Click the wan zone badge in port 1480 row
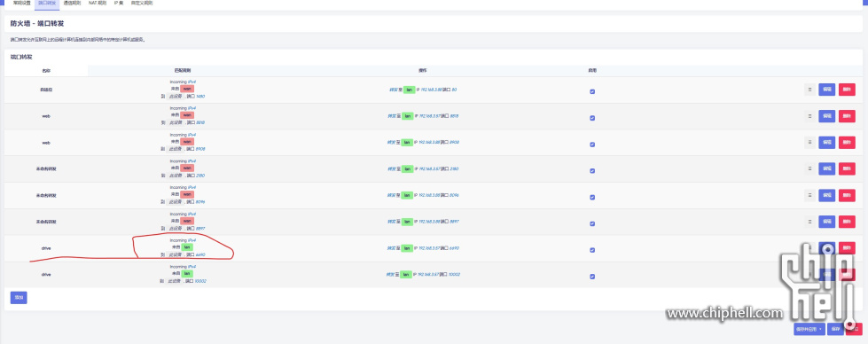The image size is (868, 344). point(187,89)
